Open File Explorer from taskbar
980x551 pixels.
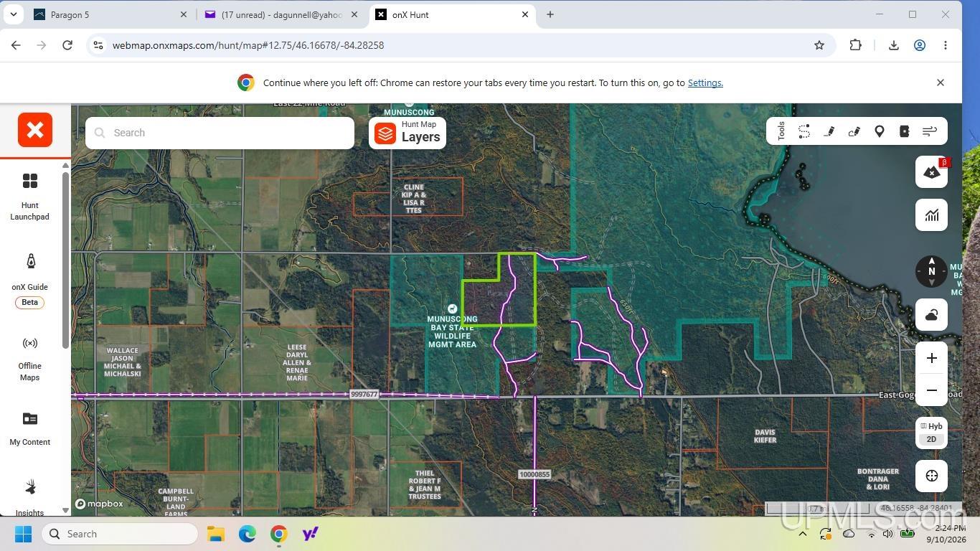[216, 534]
